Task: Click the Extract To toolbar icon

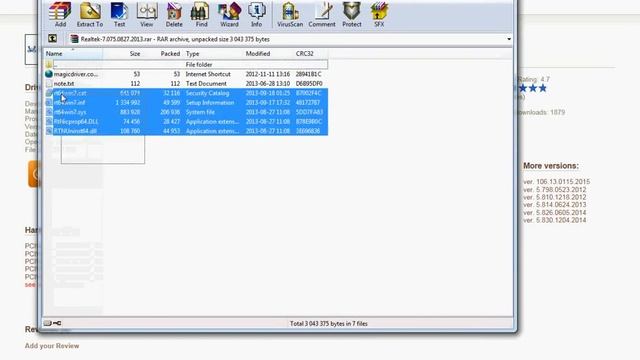Action: [90, 14]
